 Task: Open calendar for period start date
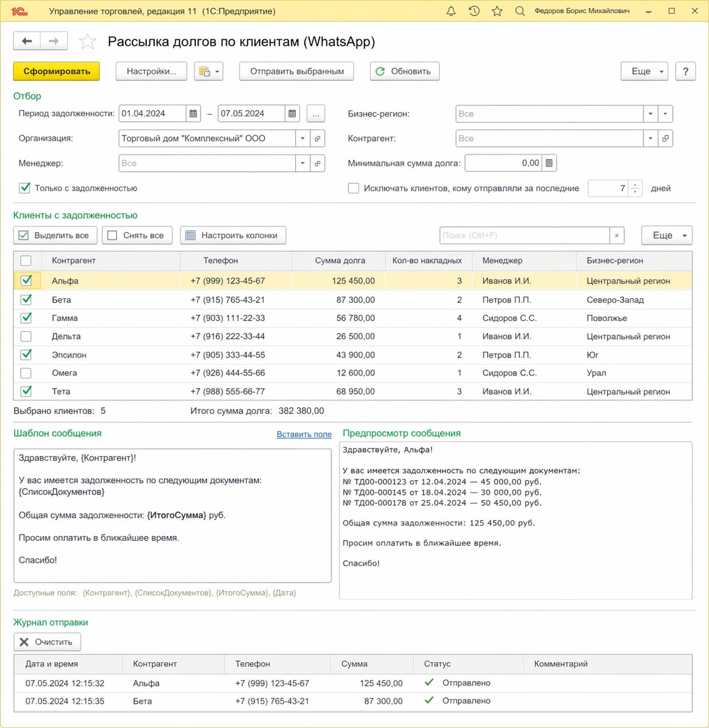tap(193, 113)
